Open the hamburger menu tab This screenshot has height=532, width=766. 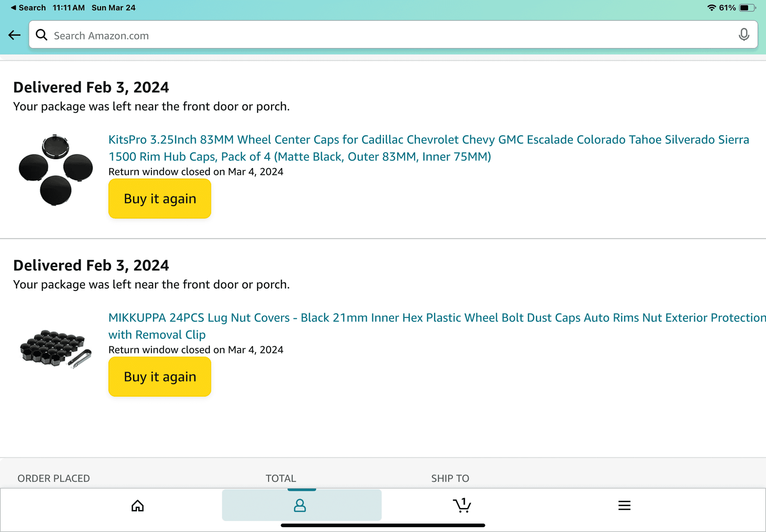624,505
